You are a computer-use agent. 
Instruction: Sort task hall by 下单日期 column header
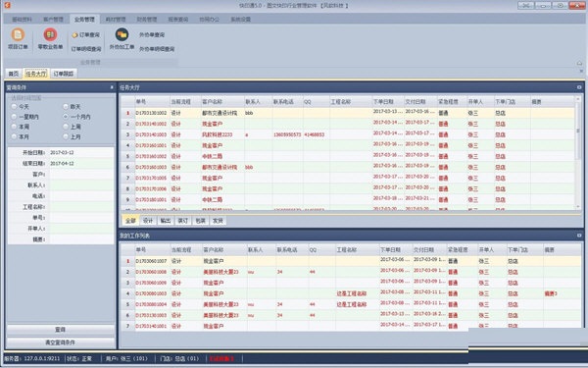[x=387, y=101]
